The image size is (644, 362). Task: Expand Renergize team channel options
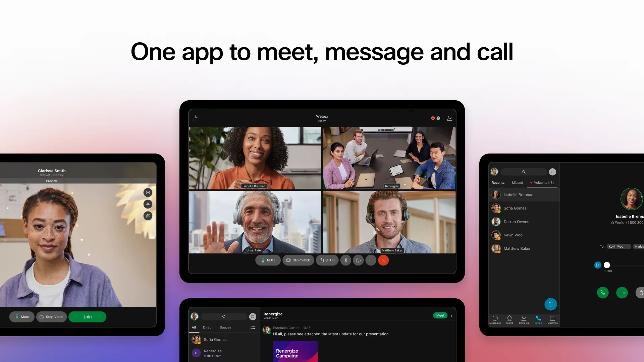(x=451, y=315)
